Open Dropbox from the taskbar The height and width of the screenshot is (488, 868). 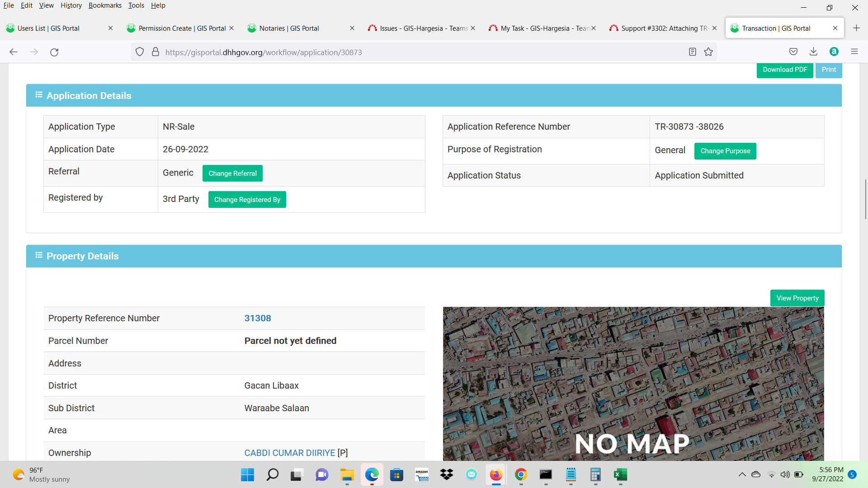point(447,474)
